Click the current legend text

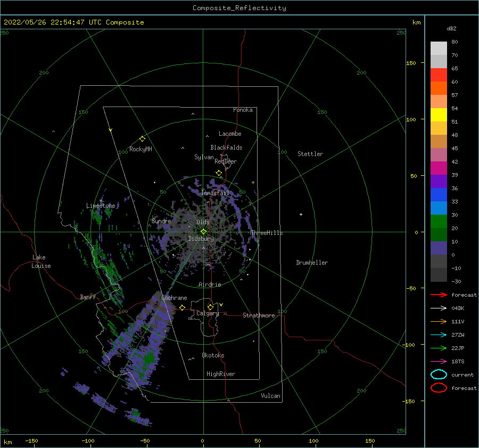(463, 374)
